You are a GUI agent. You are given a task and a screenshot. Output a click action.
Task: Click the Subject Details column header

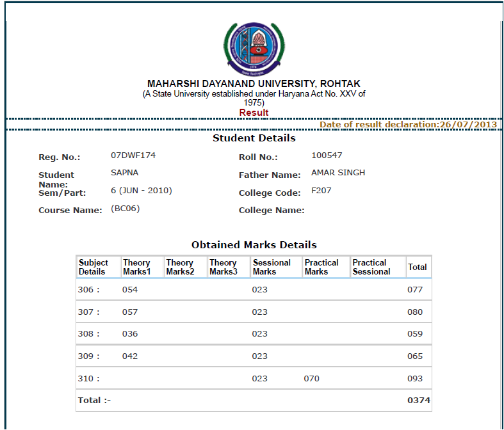pyautogui.click(x=98, y=267)
